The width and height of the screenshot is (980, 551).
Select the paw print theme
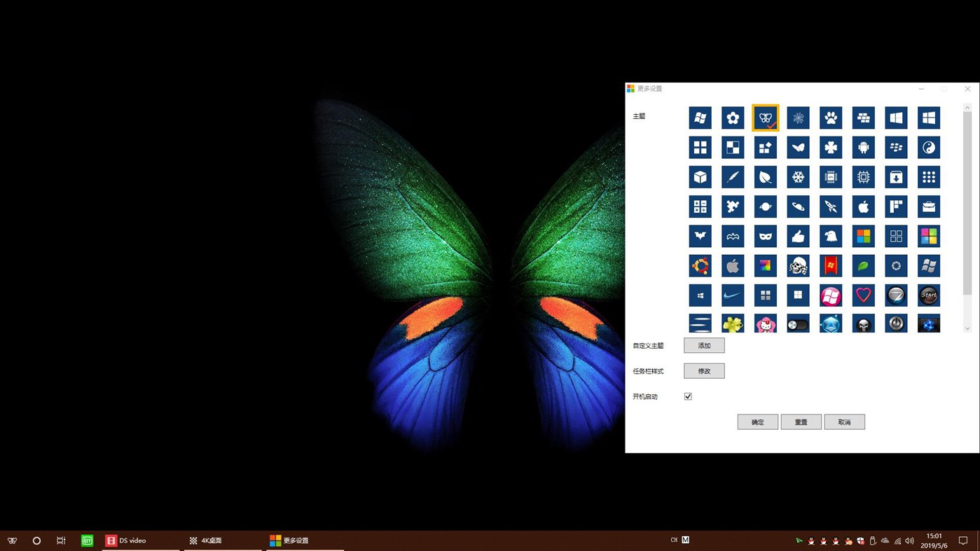(x=831, y=118)
